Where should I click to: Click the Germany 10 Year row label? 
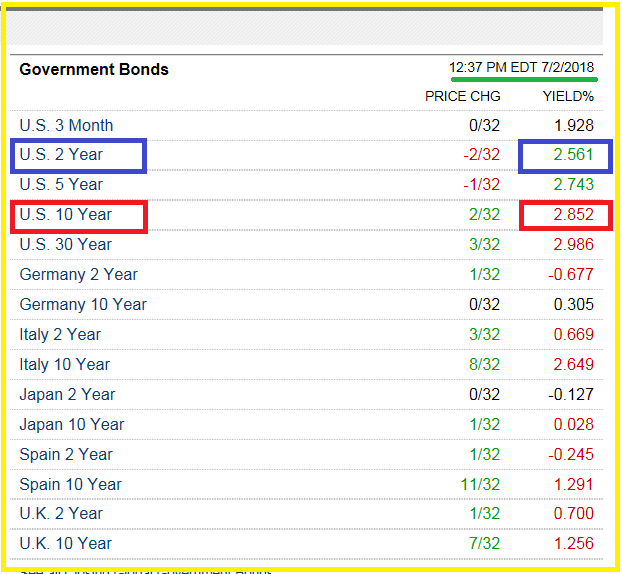click(83, 305)
